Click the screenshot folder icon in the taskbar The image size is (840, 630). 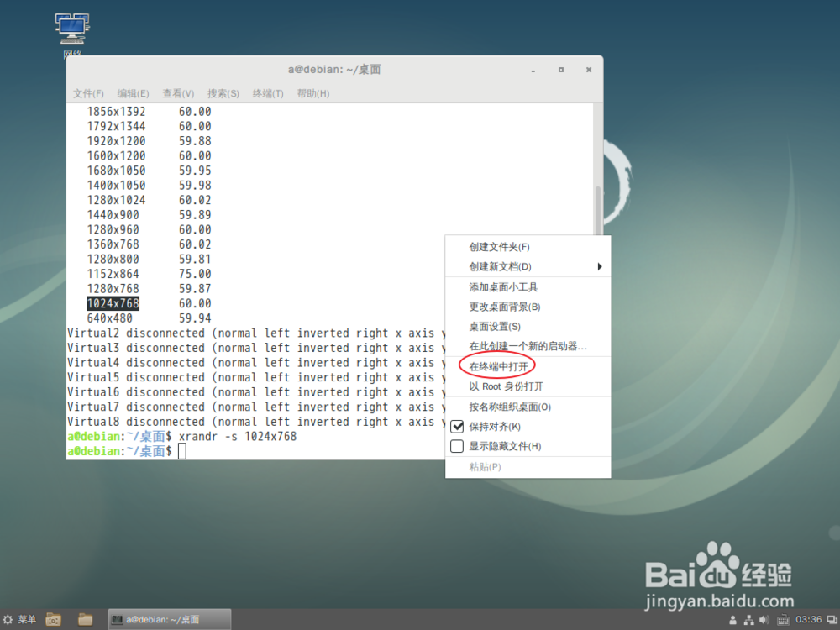(53, 620)
